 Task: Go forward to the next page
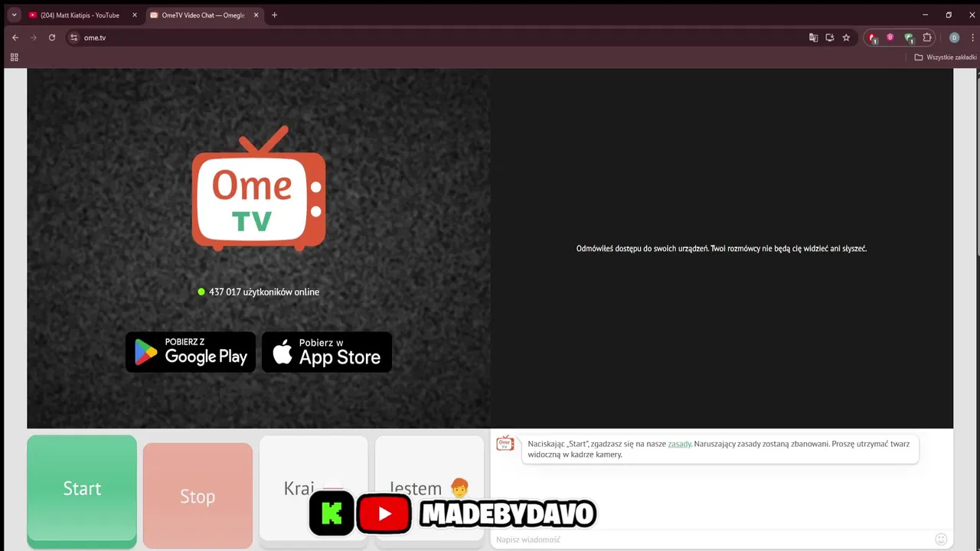click(x=33, y=37)
